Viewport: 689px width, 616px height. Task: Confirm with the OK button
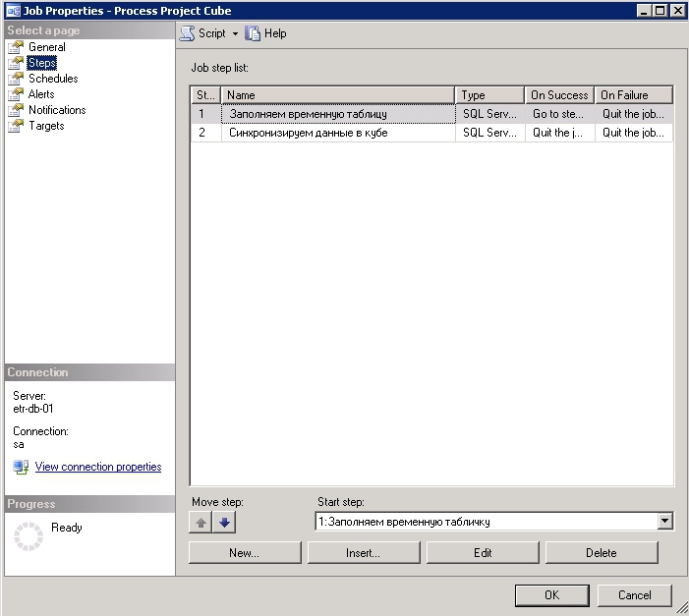[552, 595]
